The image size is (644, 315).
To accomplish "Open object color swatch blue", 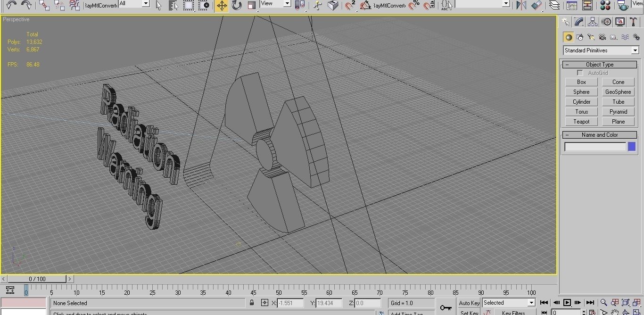I will (632, 147).
